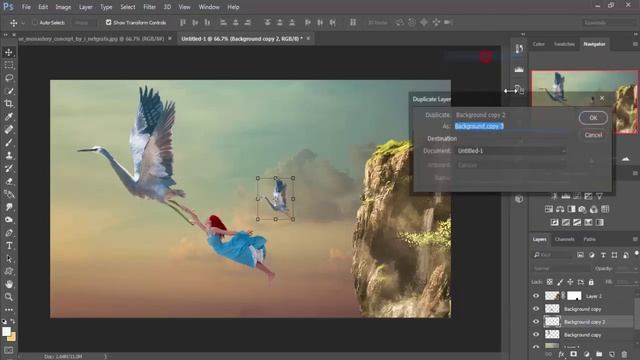The width and height of the screenshot is (640, 360).
Task: Click the link layers chain icon
Action: (549, 354)
